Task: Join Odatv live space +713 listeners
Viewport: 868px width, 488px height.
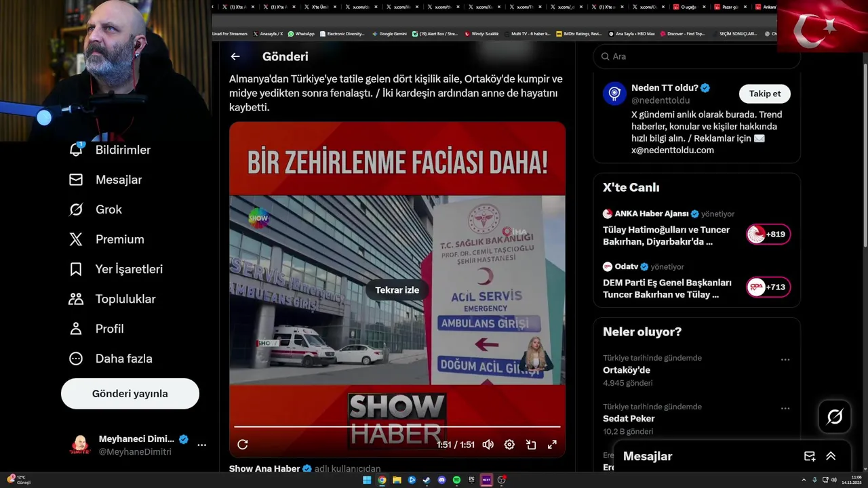Action: click(x=768, y=287)
